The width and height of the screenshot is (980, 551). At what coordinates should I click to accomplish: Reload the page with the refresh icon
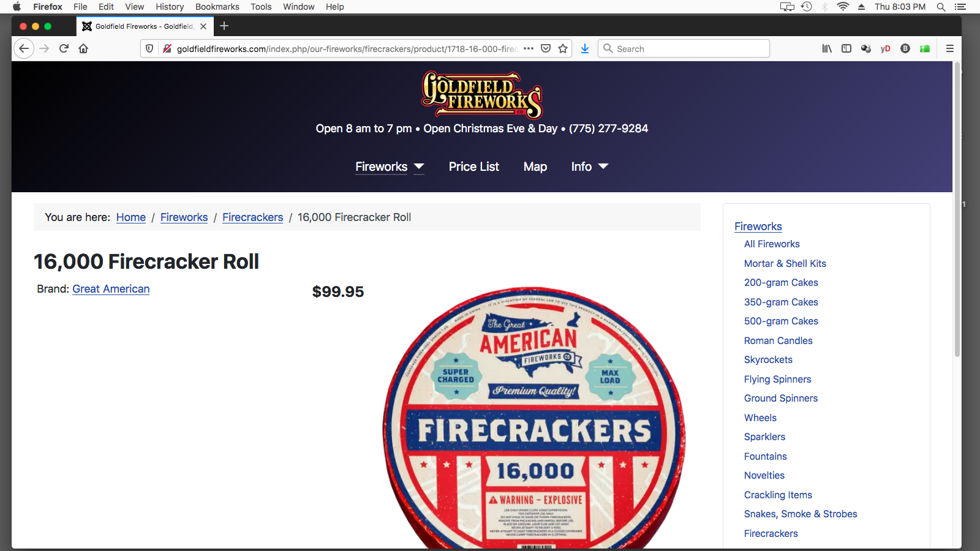click(x=64, y=48)
